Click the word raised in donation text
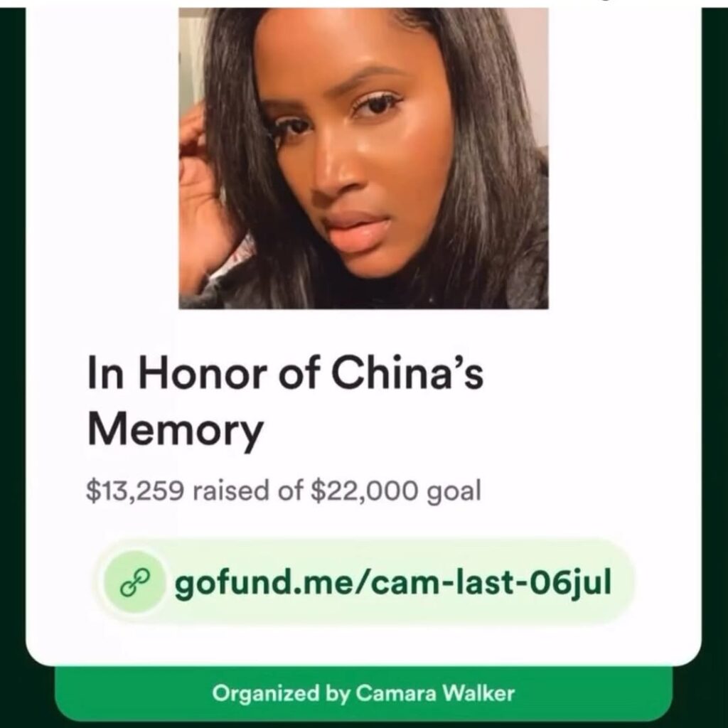The image size is (728, 728). click(x=231, y=491)
